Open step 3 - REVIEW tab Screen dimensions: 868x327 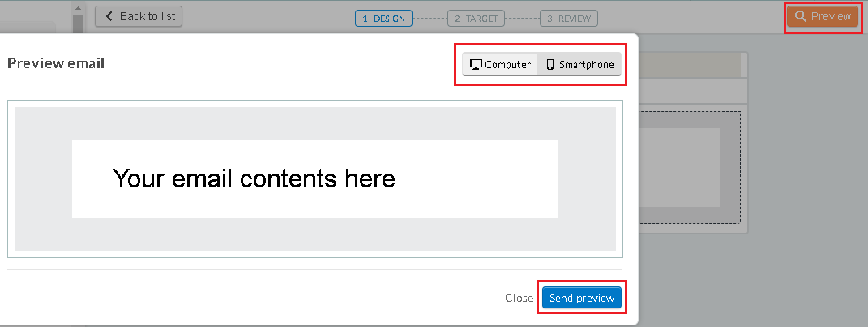[x=568, y=19]
